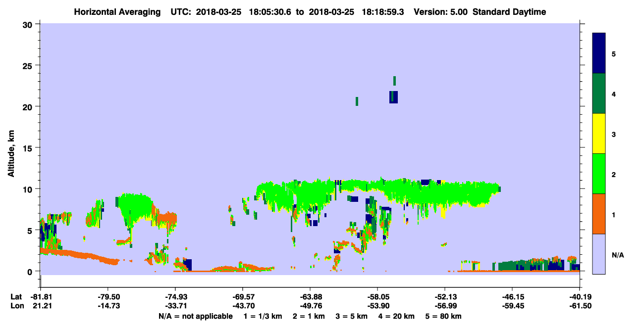The height and width of the screenshot is (330, 644).
Task: Click the dark green colorbar segment labeled 4
Action: 599,94
